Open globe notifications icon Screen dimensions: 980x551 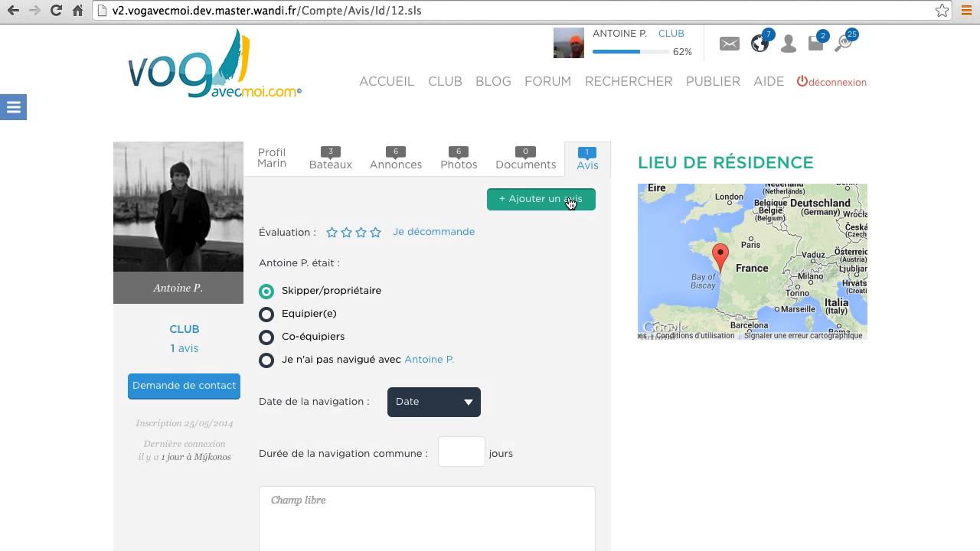[x=759, y=44]
